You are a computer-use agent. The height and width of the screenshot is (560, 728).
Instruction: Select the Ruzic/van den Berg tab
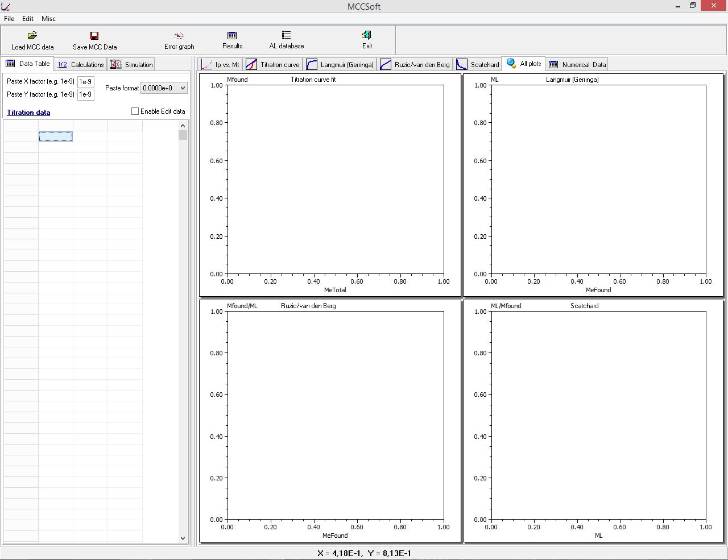click(415, 65)
